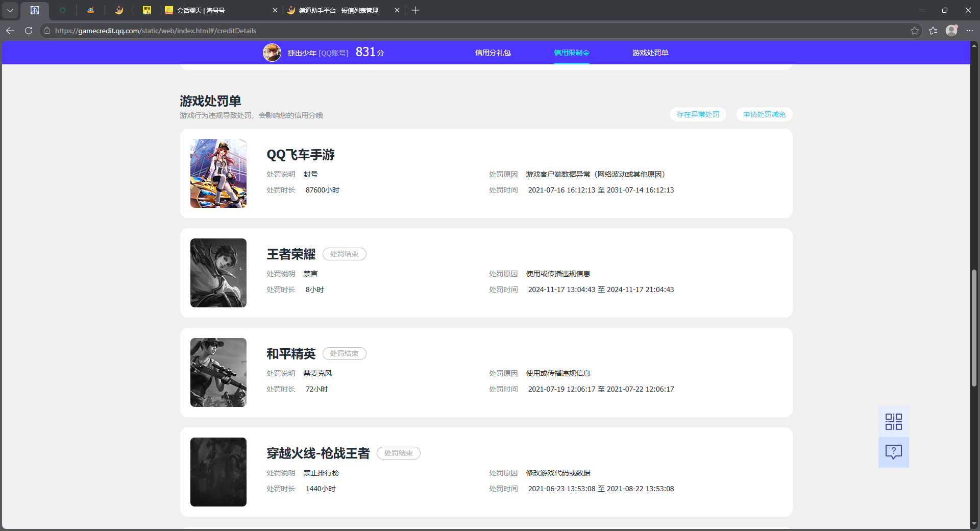The width and height of the screenshot is (980, 531).
Task: Click the 和平精英 game thumbnail
Action: pyautogui.click(x=218, y=372)
